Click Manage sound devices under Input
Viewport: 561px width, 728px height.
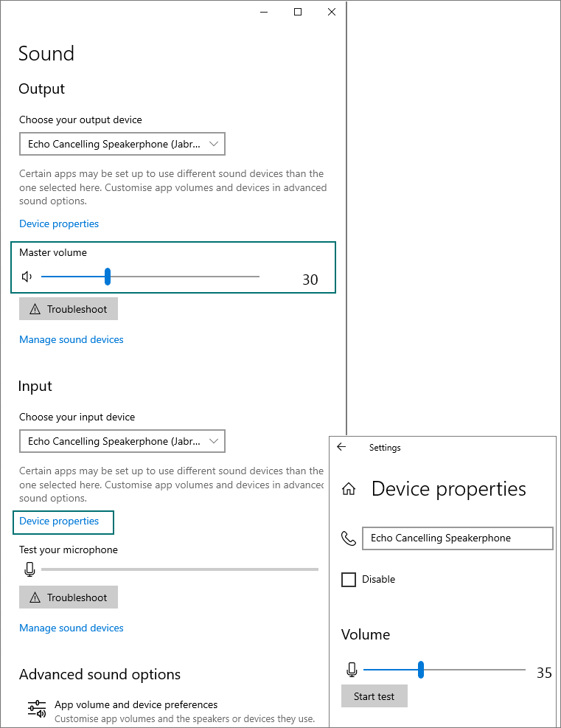pos(72,628)
